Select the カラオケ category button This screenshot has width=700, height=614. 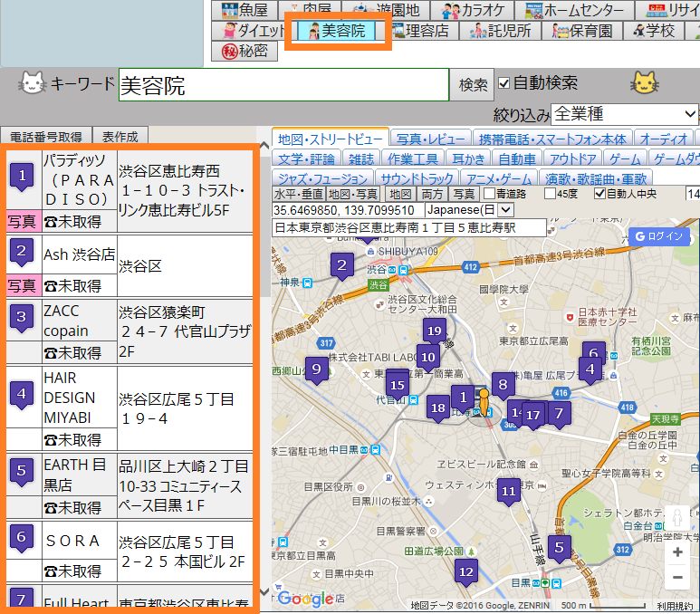point(473,10)
